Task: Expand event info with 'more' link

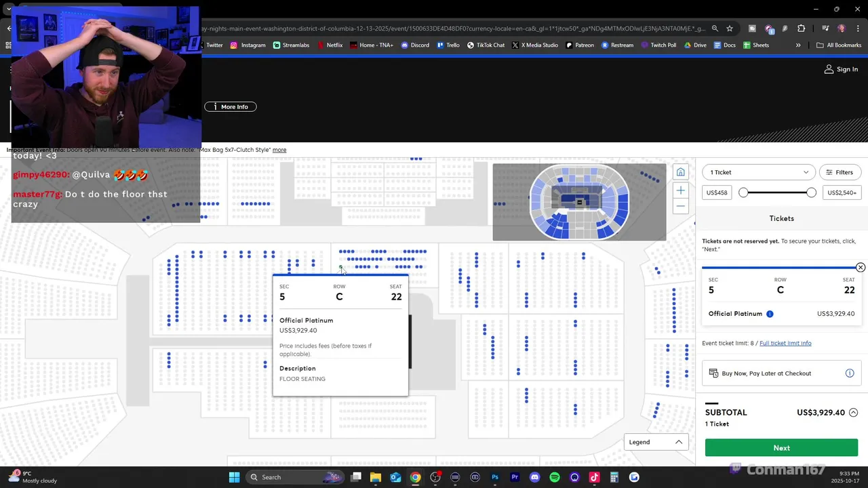Action: click(x=279, y=150)
